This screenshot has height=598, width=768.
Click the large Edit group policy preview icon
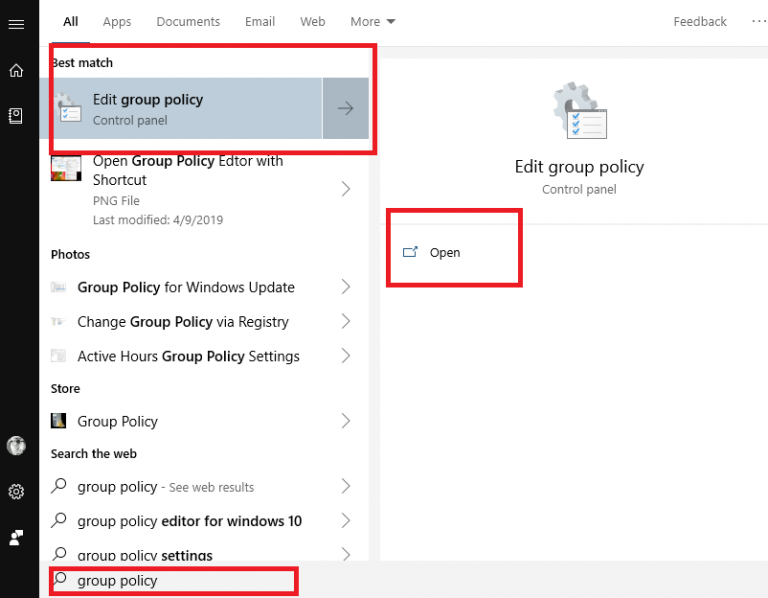579,111
